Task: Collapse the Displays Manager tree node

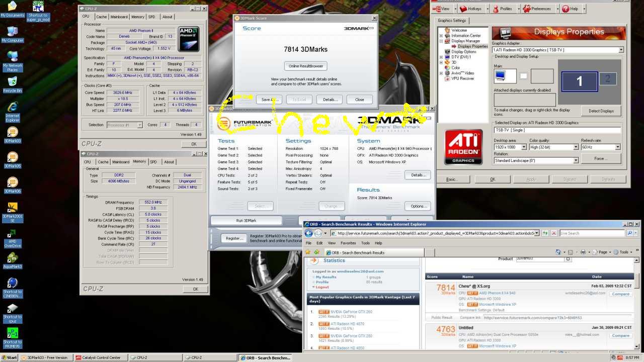Action: (x=441, y=41)
